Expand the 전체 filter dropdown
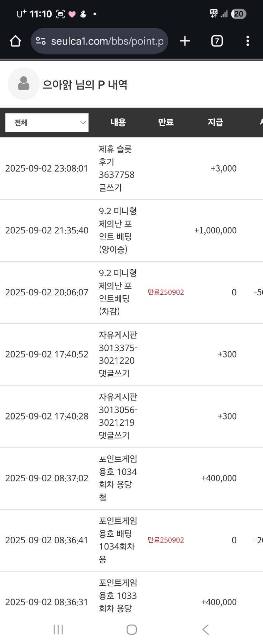This screenshot has height=644, width=263. (x=47, y=122)
